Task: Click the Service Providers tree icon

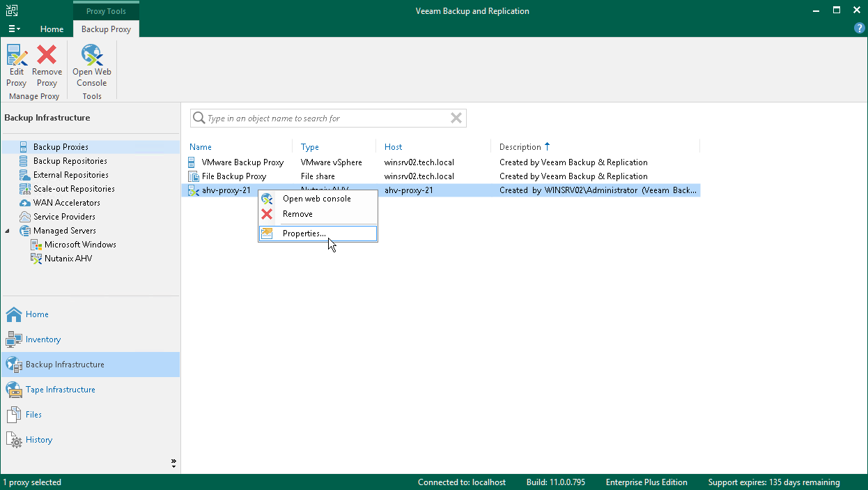Action: (x=24, y=217)
